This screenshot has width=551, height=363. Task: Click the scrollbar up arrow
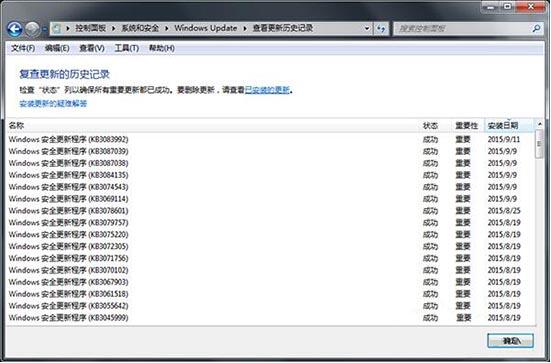point(539,124)
